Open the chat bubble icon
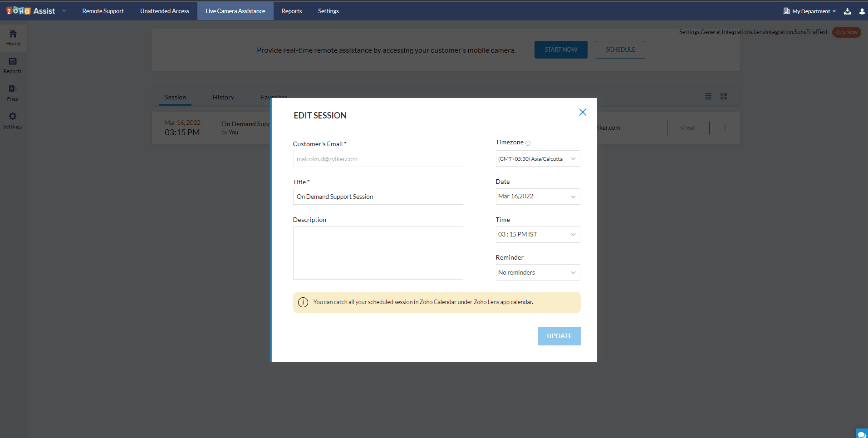 click(x=861, y=434)
